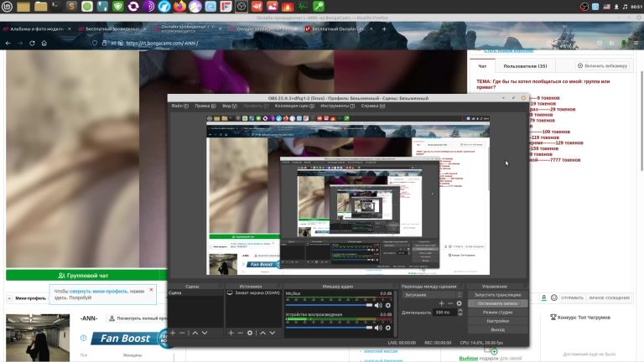Move selected source up with arrow icon
This screenshot has width=644, height=362.
(x=262, y=333)
